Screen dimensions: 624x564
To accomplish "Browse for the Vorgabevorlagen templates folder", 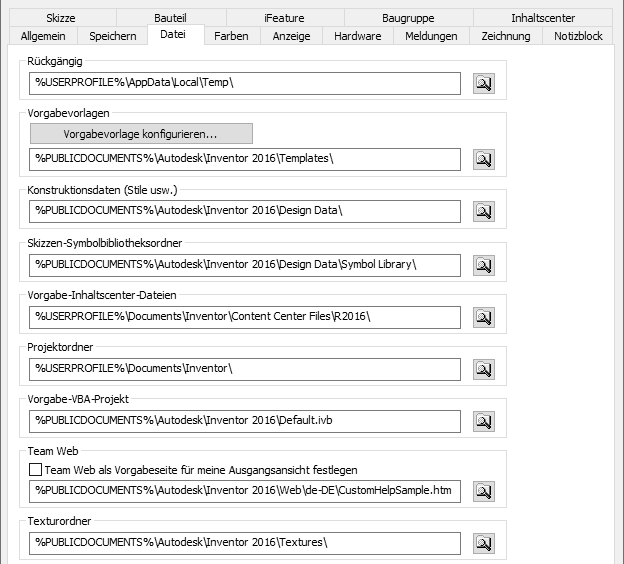I will (x=483, y=159).
